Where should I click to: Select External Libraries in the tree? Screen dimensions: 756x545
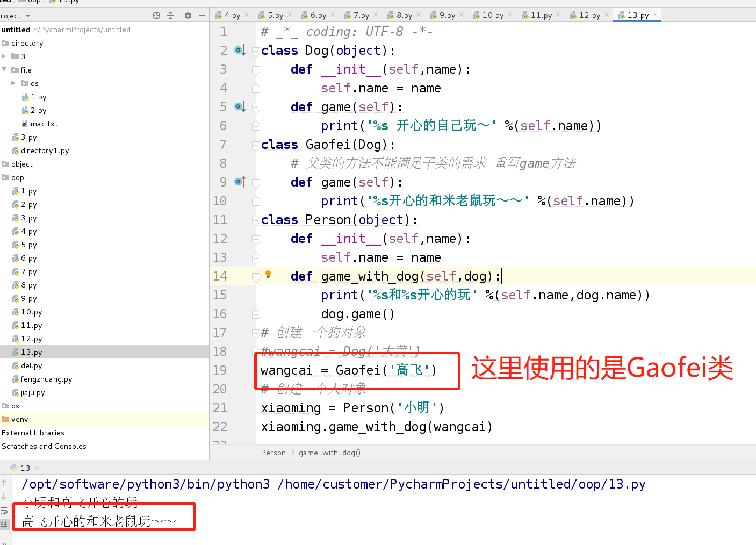pos(33,433)
